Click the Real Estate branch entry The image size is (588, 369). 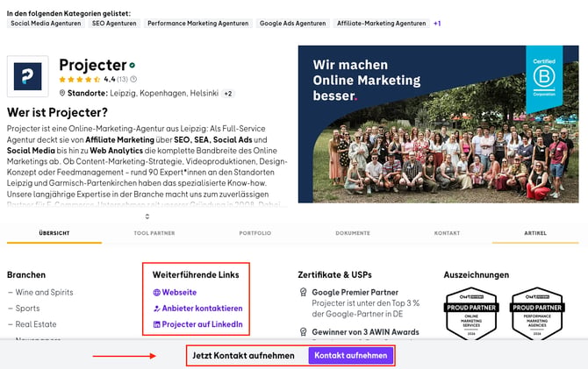pos(36,324)
